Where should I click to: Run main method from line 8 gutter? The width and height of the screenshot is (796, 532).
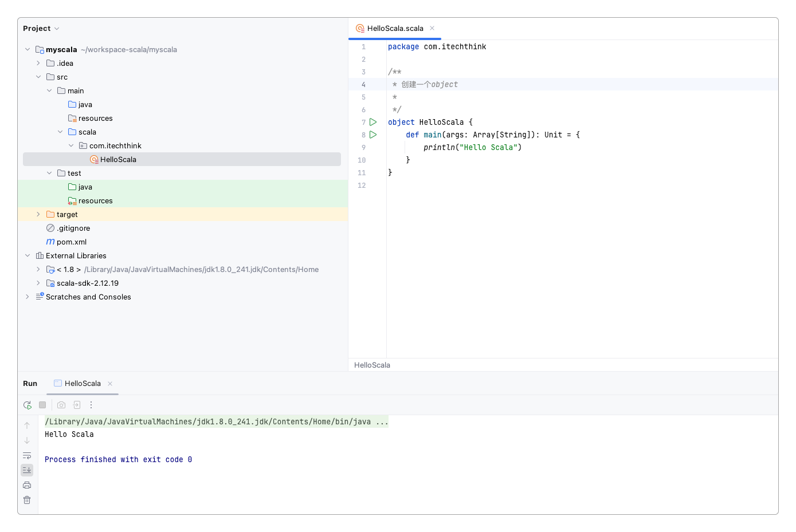pyautogui.click(x=373, y=135)
